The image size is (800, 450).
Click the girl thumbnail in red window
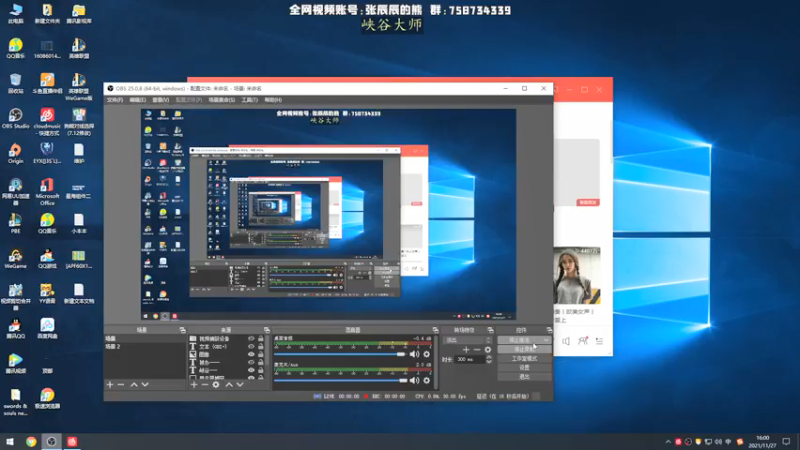pyautogui.click(x=577, y=276)
